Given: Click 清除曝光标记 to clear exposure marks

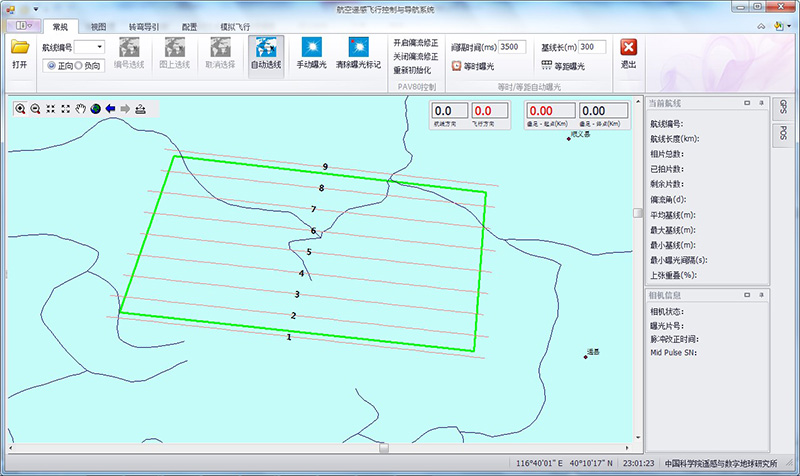Looking at the screenshot, I should (x=358, y=53).
